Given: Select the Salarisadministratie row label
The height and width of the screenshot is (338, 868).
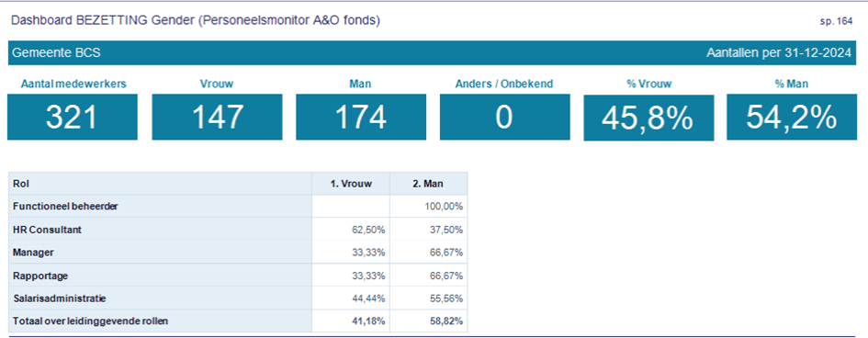Looking at the screenshot, I should (59, 299).
